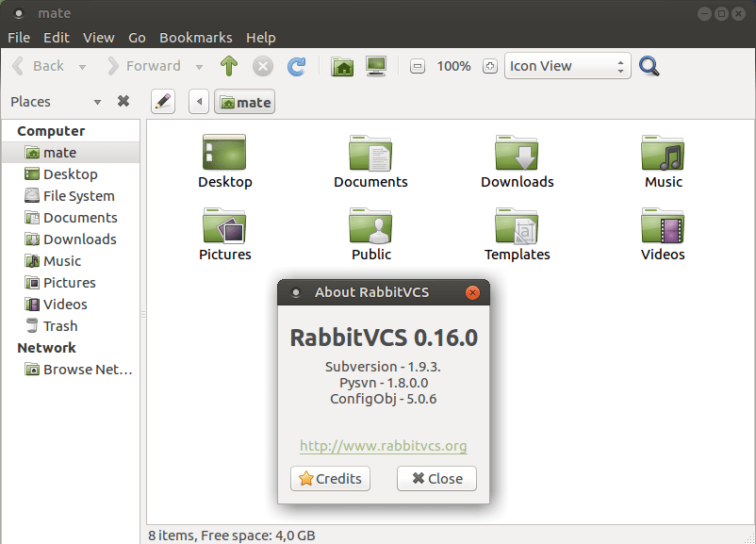
Task: Open Browse Network in the sidebar
Action: pos(71,370)
